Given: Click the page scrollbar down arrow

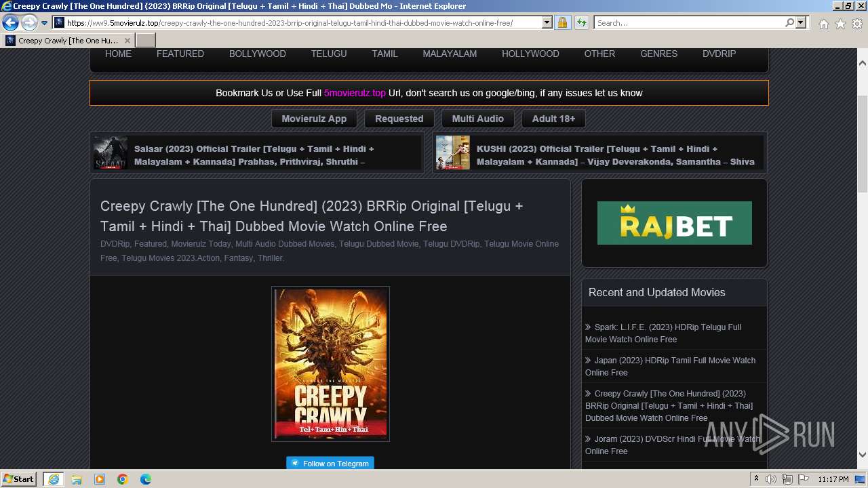Looking at the screenshot, I should [863, 455].
